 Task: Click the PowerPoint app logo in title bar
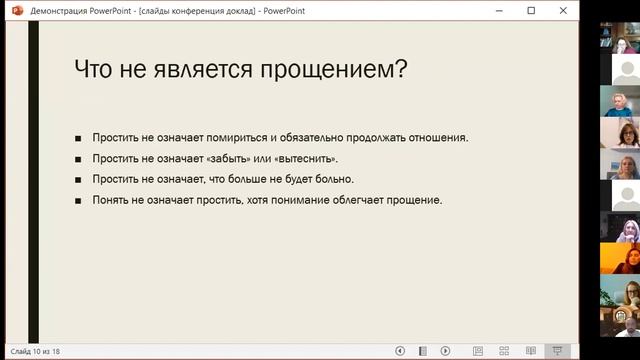point(17,11)
